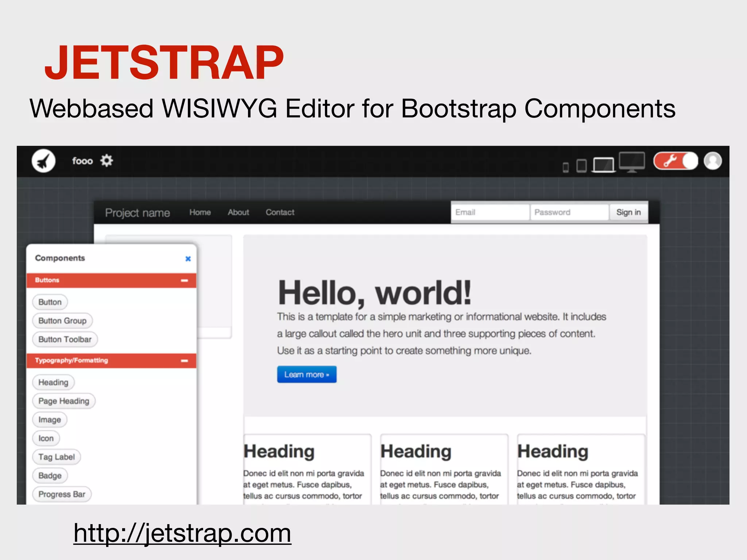Image resolution: width=747 pixels, height=560 pixels.
Task: Select the Button Group component
Action: 62,320
